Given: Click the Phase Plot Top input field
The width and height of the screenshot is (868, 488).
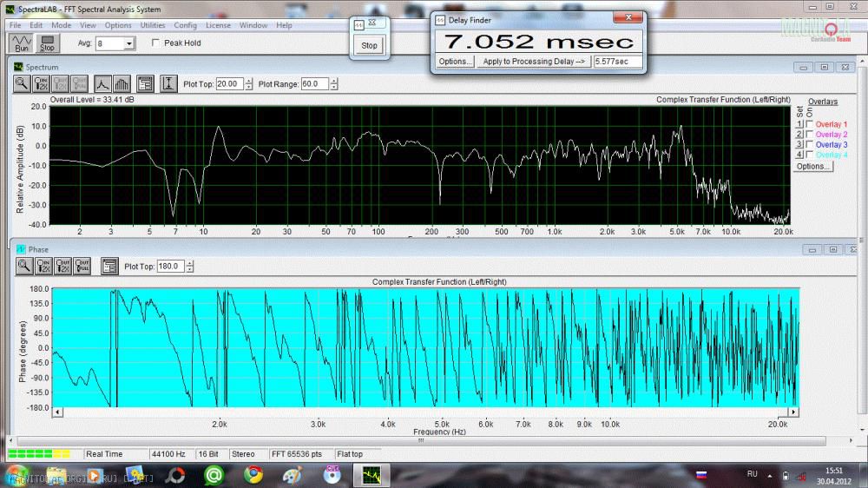Looking at the screenshot, I should (x=171, y=267).
